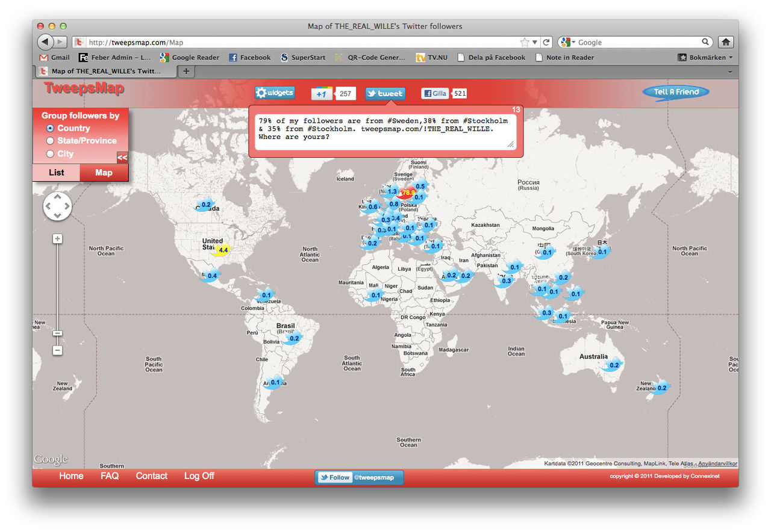771x532 pixels.
Task: Enable the City grouping option
Action: coord(51,153)
